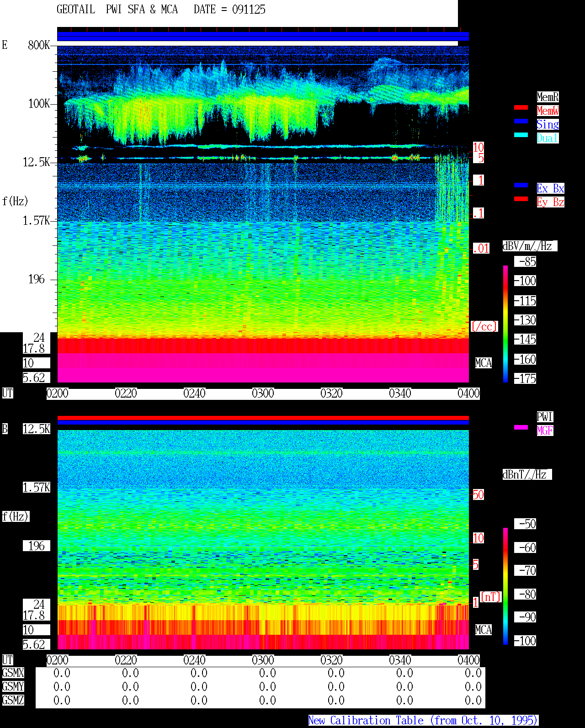
Task: Select the 'MemW' legend label
Action: click(548, 111)
